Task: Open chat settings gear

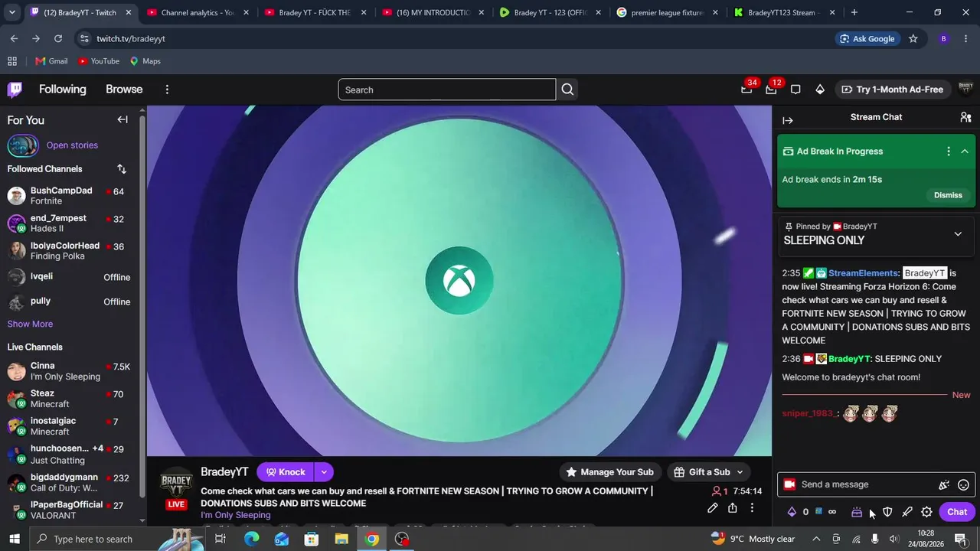Action: [927, 512]
